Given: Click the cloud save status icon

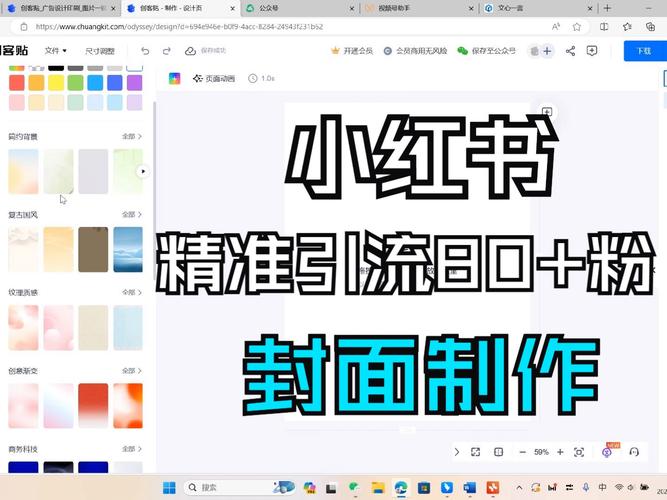Looking at the screenshot, I should point(190,51).
